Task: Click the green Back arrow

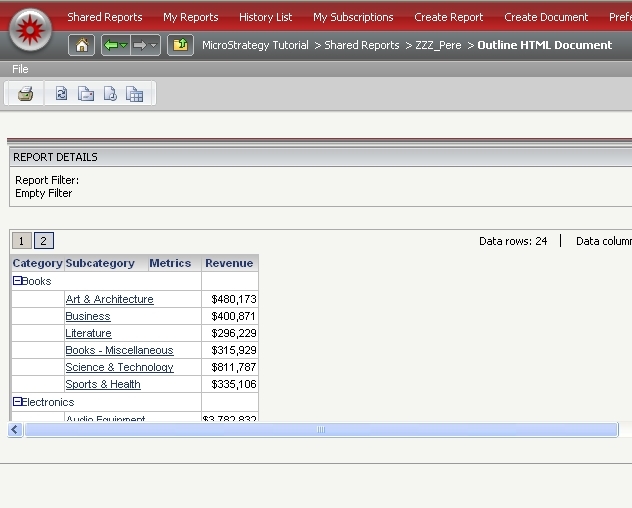Action: pos(111,45)
